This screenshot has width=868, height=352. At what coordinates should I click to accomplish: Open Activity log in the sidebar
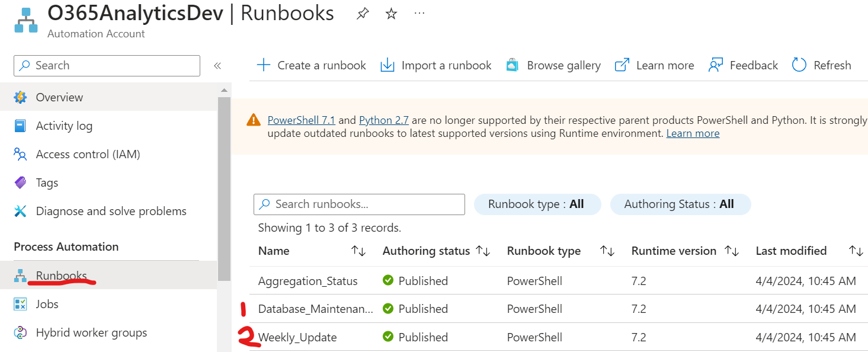point(109,126)
